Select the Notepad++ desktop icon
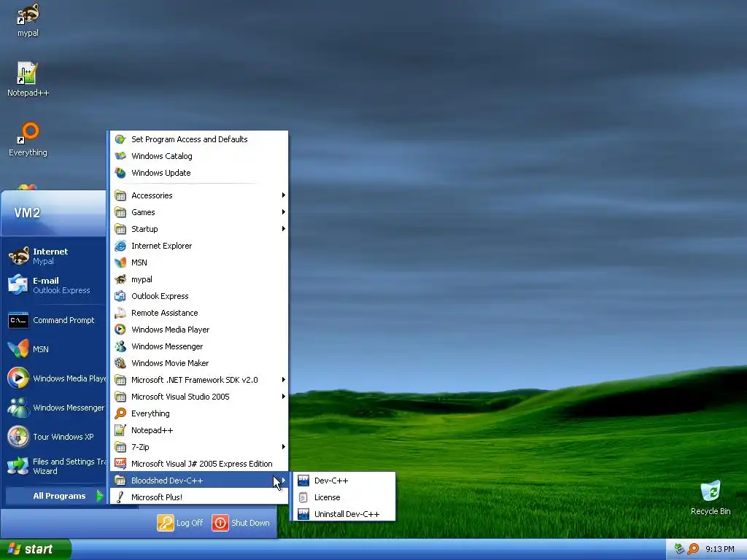Viewport: 747px width, 560px height. click(27, 73)
